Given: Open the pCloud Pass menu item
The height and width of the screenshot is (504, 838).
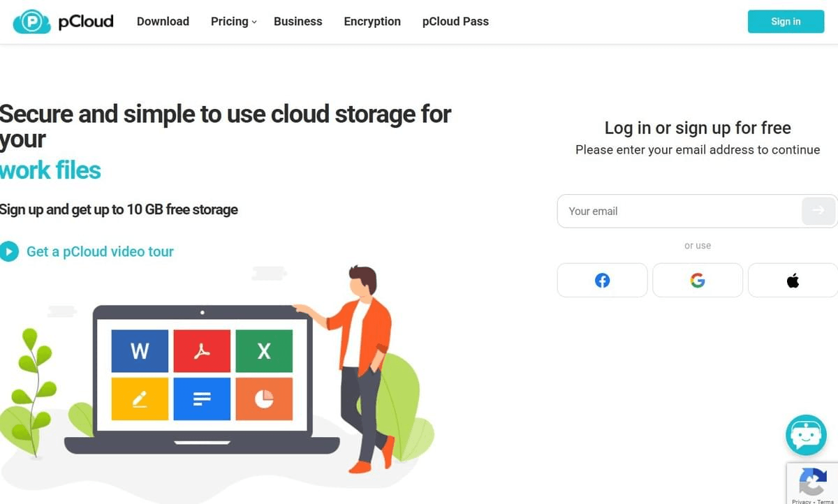Looking at the screenshot, I should (x=455, y=22).
